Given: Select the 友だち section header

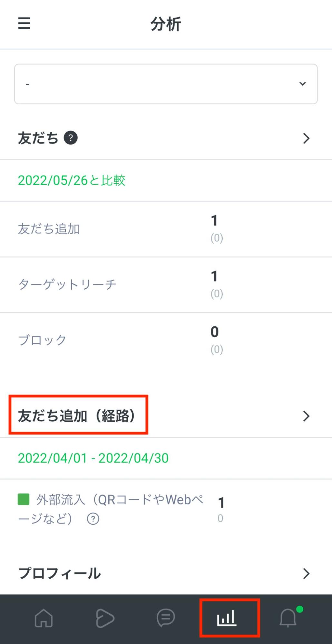Looking at the screenshot, I should point(38,138).
